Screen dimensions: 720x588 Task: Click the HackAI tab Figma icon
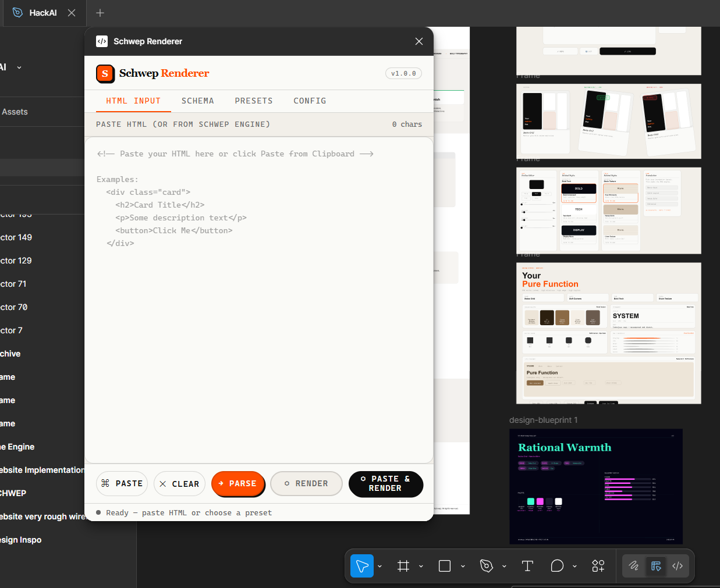(x=18, y=12)
